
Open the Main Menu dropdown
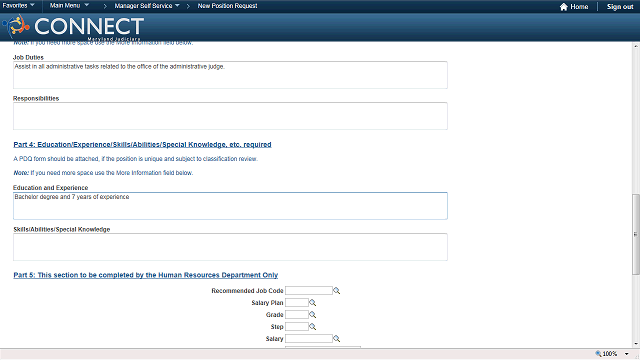[x=69, y=6]
